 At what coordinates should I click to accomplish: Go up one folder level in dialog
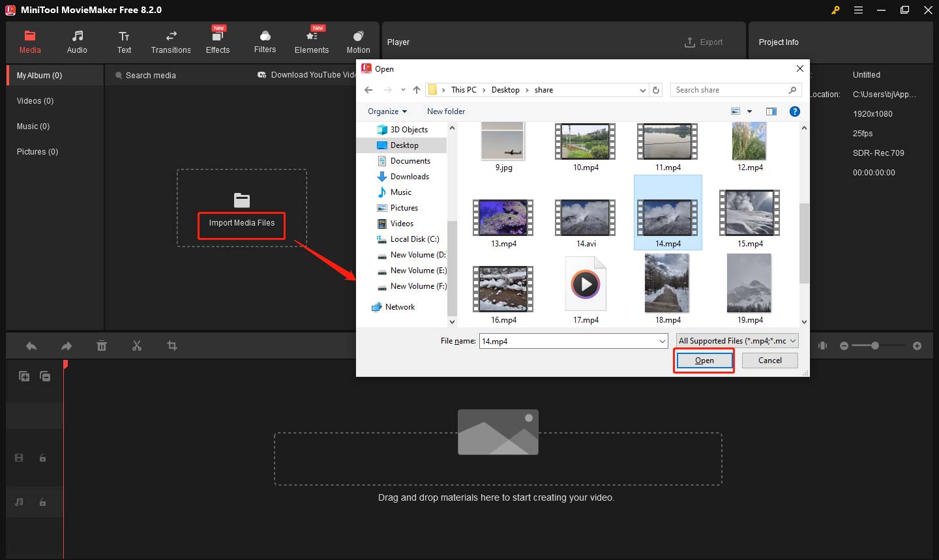417,90
